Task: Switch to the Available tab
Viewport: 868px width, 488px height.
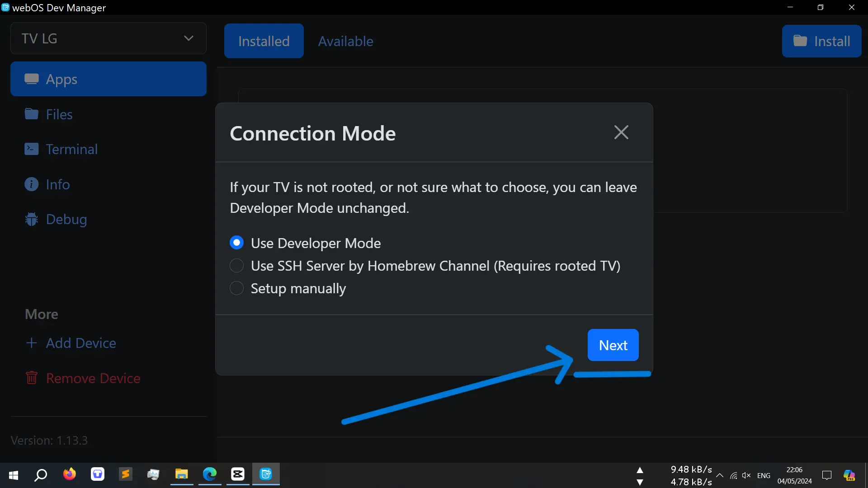Action: [x=346, y=41]
